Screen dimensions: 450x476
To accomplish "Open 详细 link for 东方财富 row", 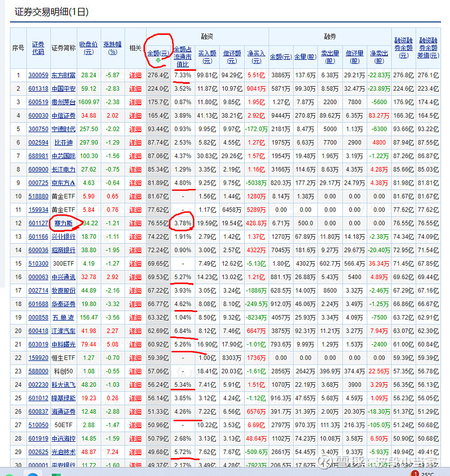I will point(136,75).
